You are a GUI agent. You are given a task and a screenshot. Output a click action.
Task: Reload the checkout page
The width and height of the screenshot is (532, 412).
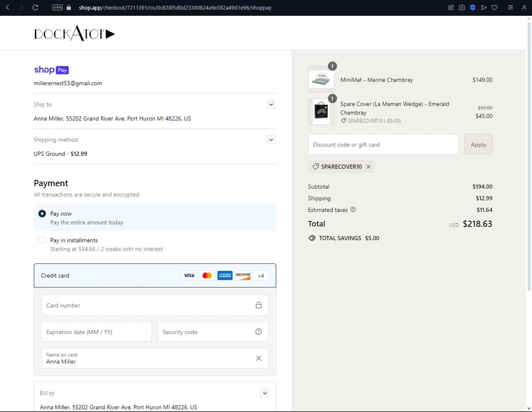[35, 7]
